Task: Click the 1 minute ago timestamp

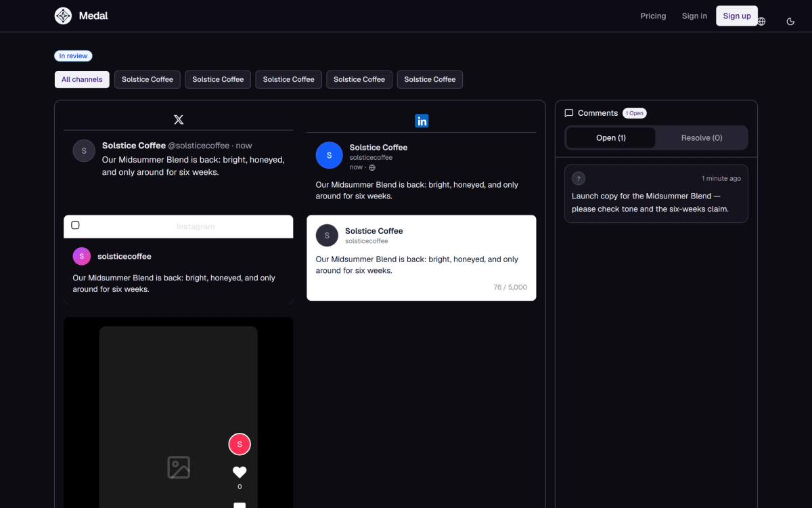Action: pos(721,178)
